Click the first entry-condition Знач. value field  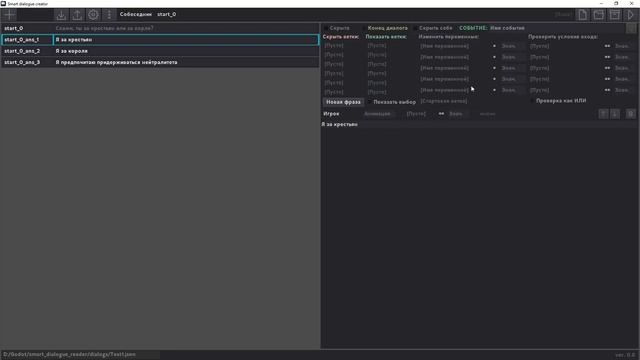(624, 46)
